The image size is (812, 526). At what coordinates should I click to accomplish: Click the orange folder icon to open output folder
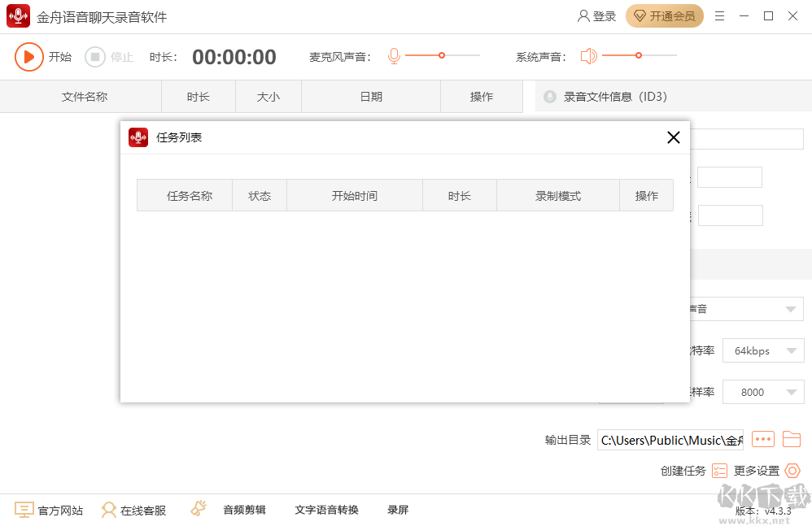(791, 439)
